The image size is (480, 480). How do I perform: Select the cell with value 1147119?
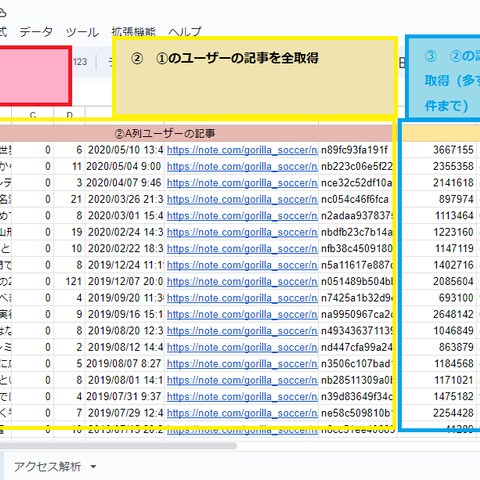(x=438, y=249)
